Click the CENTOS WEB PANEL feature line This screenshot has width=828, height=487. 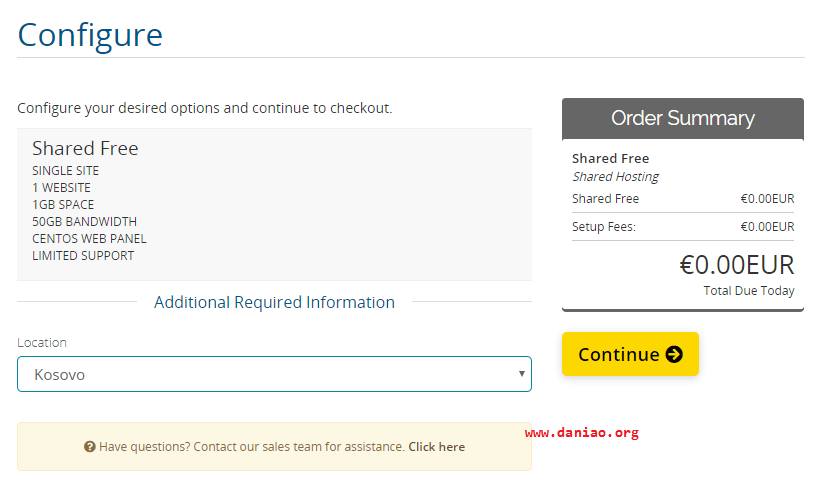(x=89, y=239)
